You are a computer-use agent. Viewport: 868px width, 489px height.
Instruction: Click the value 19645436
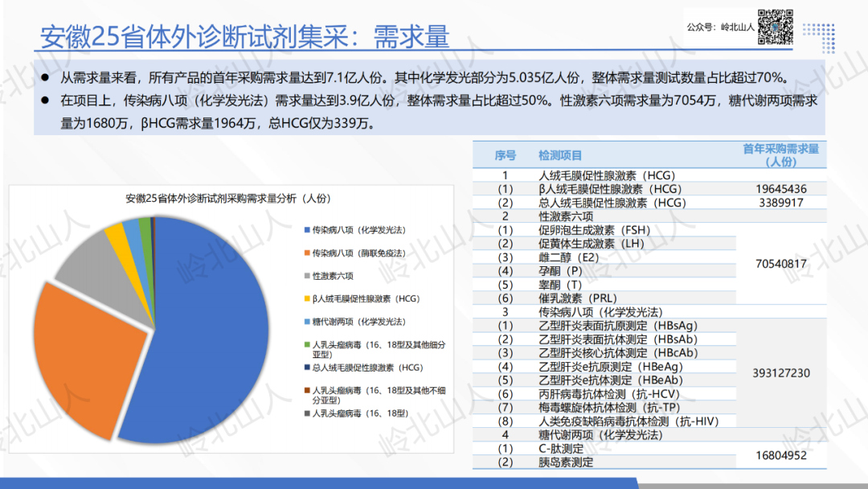click(x=781, y=189)
